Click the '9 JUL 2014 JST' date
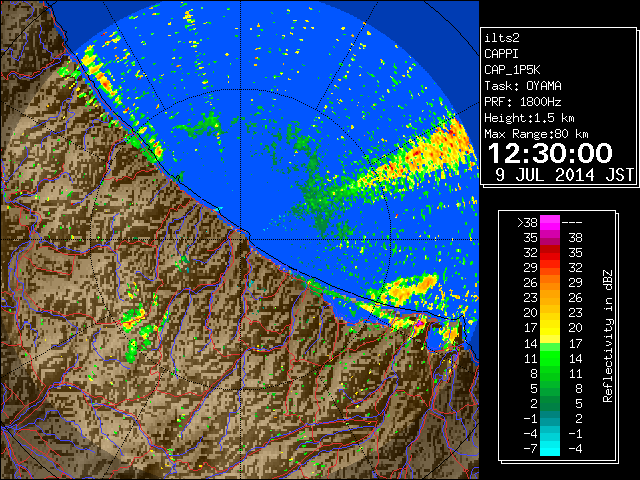This screenshot has width=640, height=480. pyautogui.click(x=564, y=175)
